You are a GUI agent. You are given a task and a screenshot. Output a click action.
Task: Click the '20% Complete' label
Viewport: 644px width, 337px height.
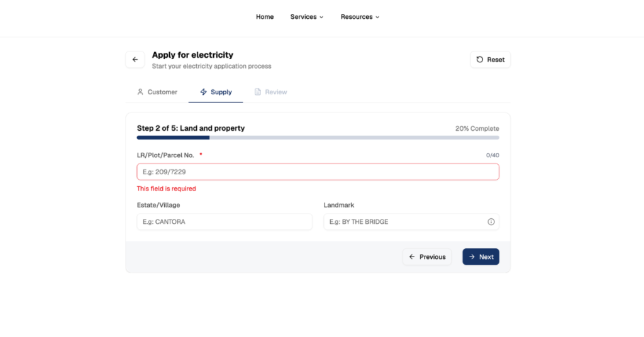(x=477, y=128)
